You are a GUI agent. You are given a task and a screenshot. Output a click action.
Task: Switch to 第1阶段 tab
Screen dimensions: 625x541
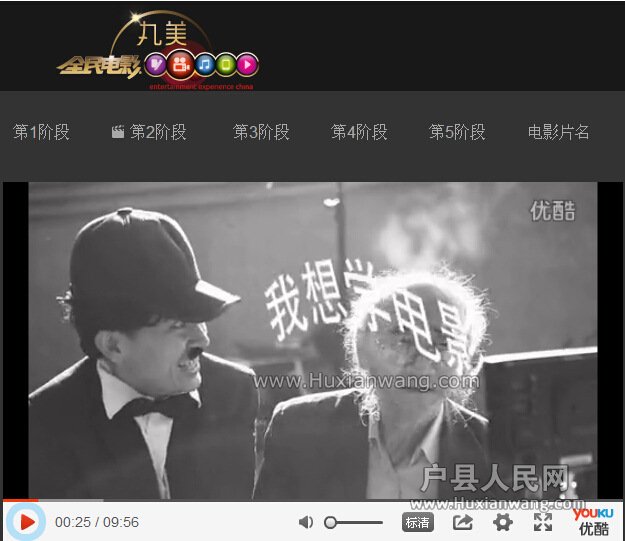click(x=41, y=132)
